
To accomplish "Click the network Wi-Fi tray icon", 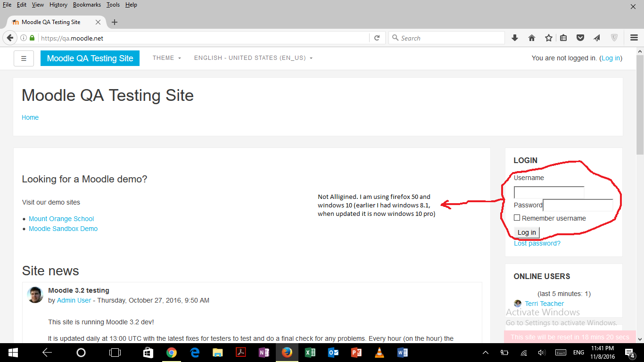I will tap(524, 353).
